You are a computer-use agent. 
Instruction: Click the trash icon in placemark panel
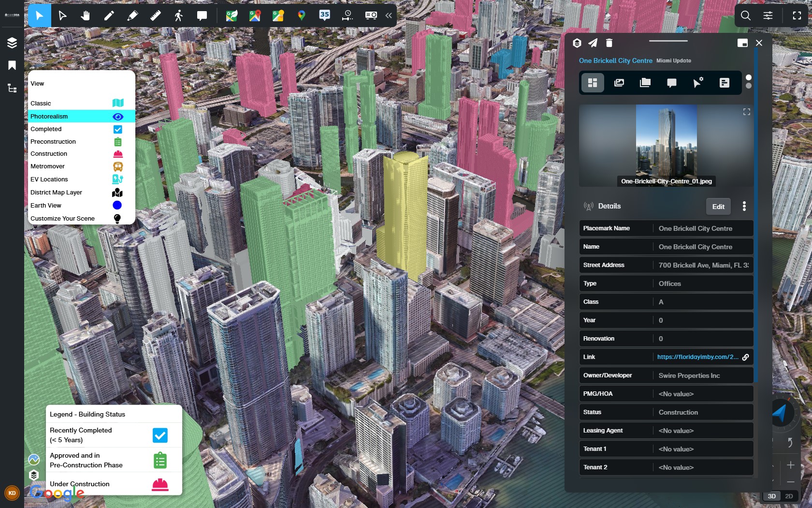tap(609, 43)
